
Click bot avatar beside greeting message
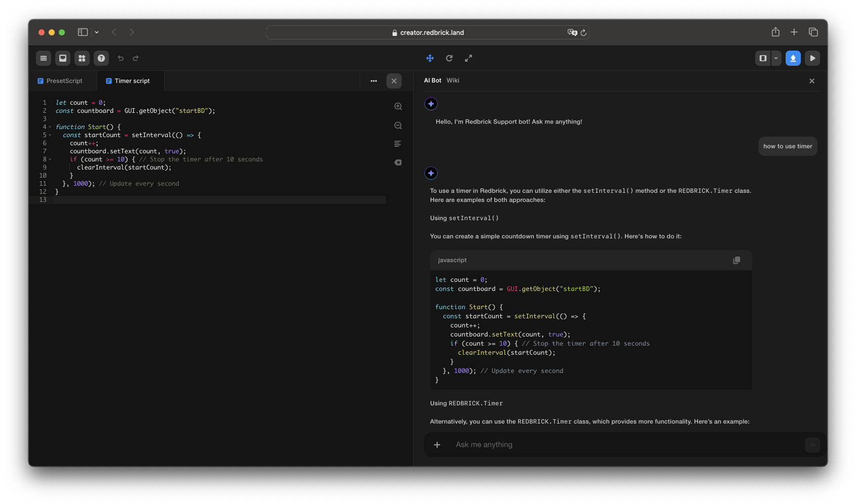(x=431, y=104)
